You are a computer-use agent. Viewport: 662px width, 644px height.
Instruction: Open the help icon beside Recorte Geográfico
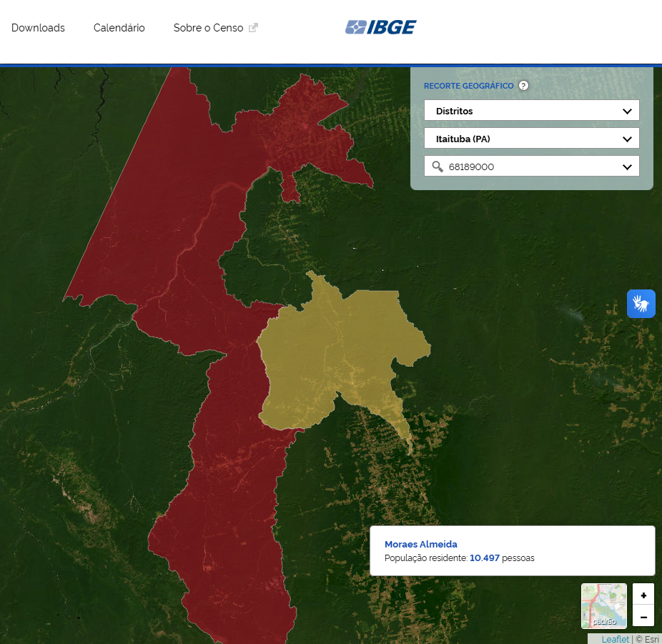click(523, 86)
